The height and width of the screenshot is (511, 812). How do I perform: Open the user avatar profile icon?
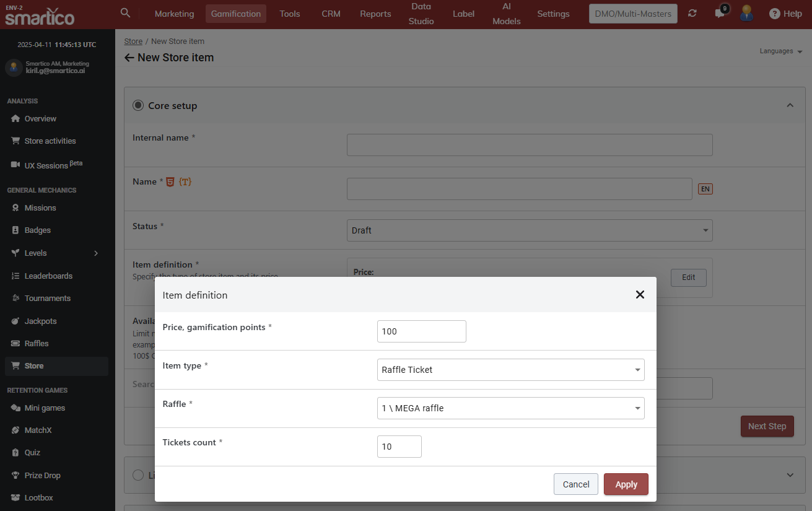tap(746, 14)
